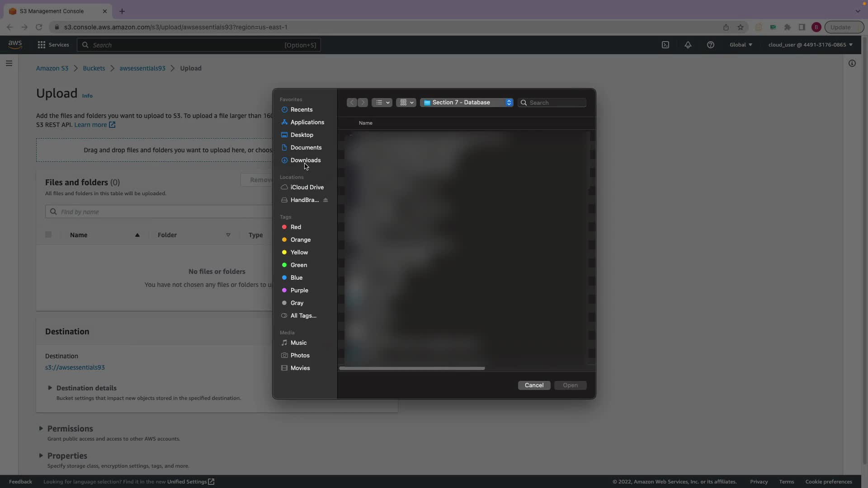Select Downloads in Finder sidebar

tap(305, 160)
